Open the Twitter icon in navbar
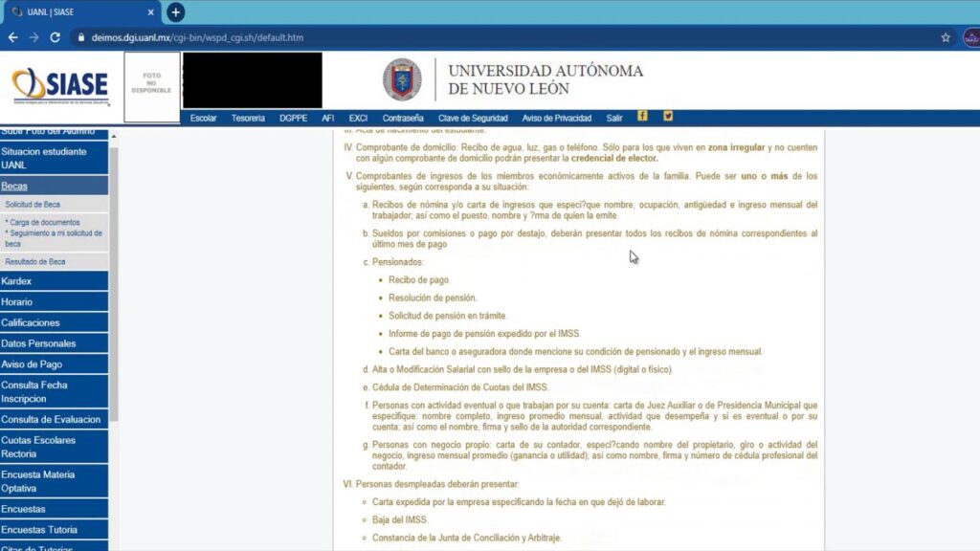The image size is (980, 551). 668,116
